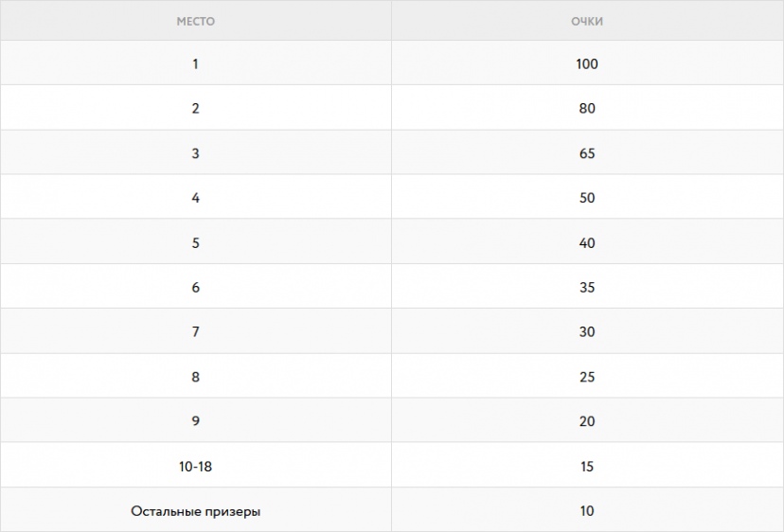
Task: Select the Остальные призеры cell
Action: click(x=195, y=510)
